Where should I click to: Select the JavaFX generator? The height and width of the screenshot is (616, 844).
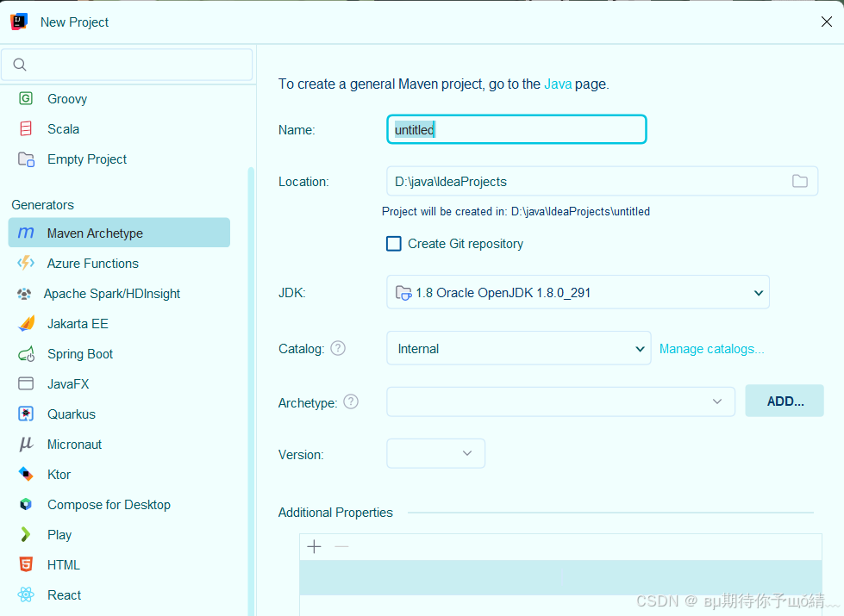tap(68, 384)
